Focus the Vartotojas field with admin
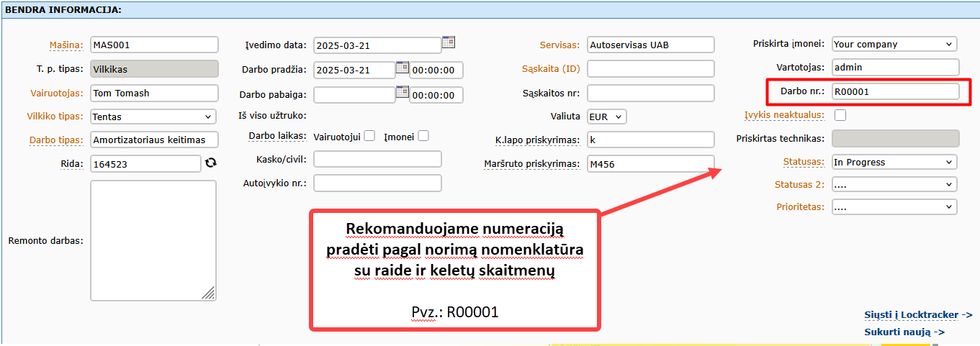The width and height of the screenshot is (980, 346). (896, 67)
